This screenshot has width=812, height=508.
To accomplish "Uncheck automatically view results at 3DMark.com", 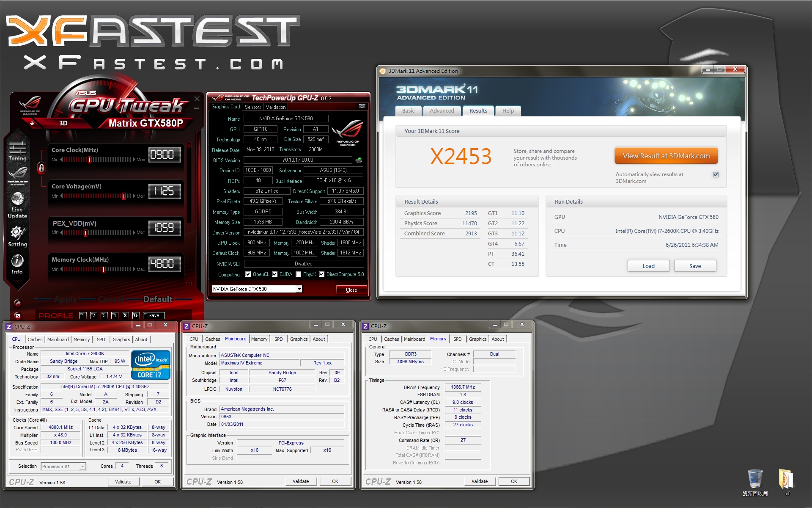I will (x=716, y=174).
